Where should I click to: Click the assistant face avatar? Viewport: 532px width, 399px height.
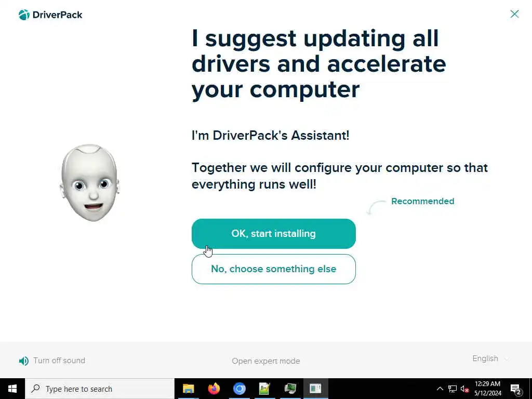tap(89, 182)
